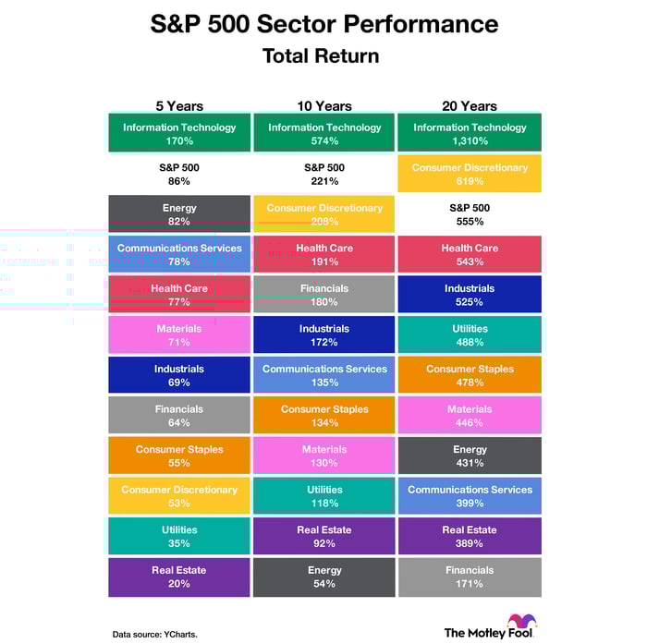Click the S&P 500 Sector Performance title
The width and height of the screenshot is (647, 644).
[x=323, y=25]
